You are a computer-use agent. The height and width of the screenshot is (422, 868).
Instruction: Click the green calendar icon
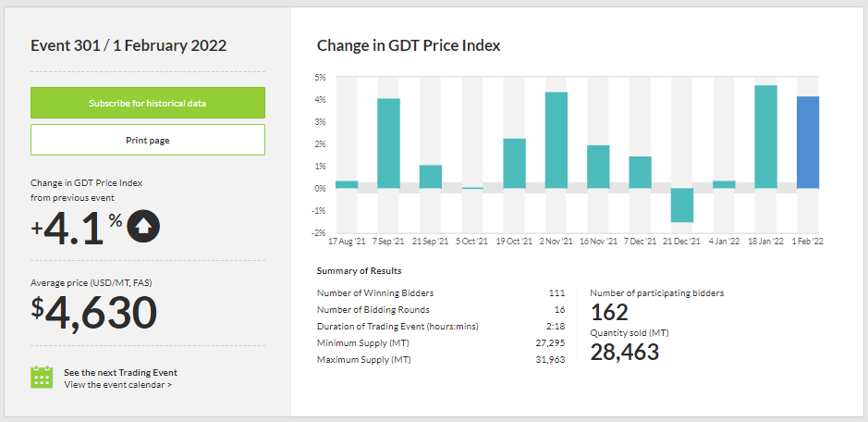(x=42, y=378)
